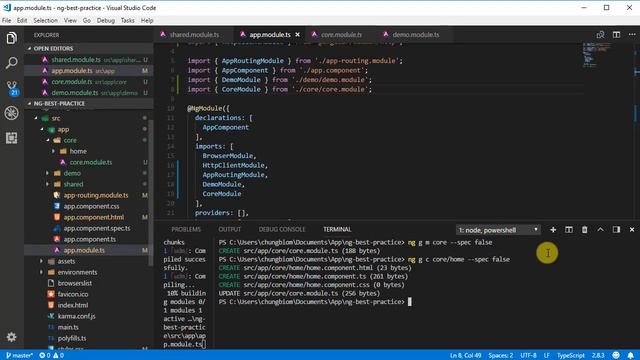Split the editor with split icon

[616, 35]
